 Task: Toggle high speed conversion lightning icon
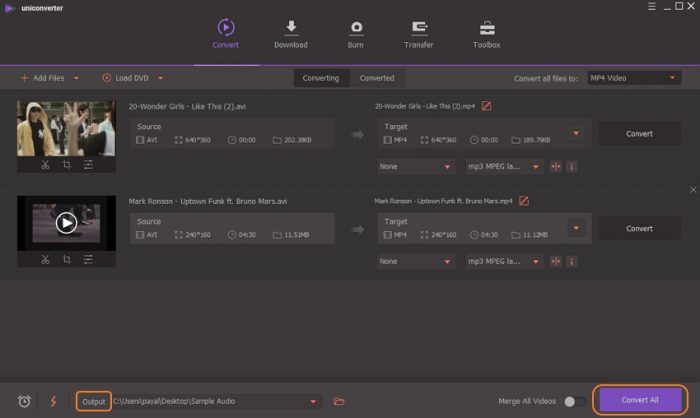(x=53, y=401)
